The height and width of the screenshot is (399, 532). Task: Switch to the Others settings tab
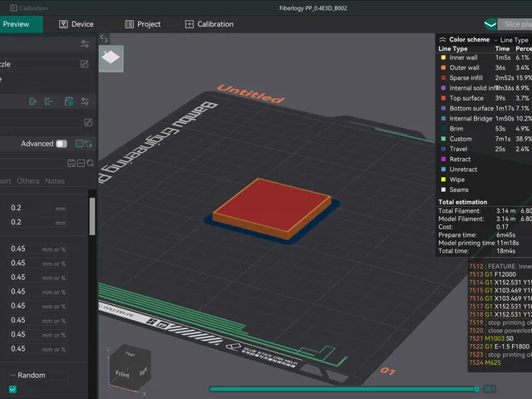tap(28, 181)
